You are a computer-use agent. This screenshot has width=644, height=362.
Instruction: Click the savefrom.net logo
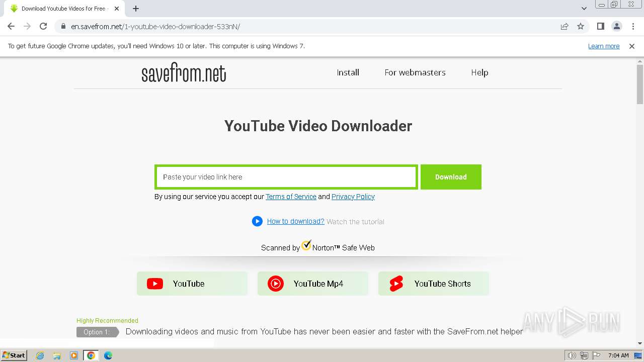[184, 73]
